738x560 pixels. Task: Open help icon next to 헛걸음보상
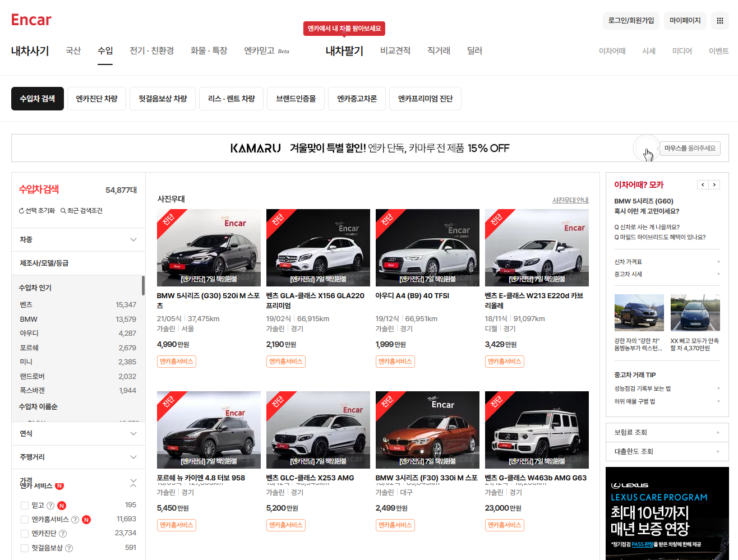click(69, 548)
